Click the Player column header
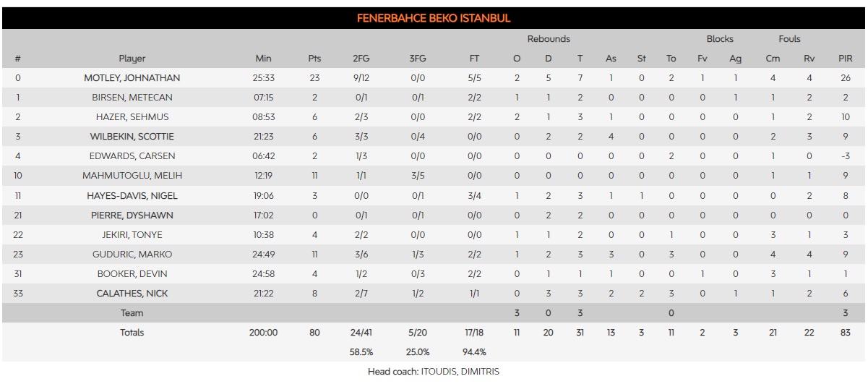The height and width of the screenshot is (384, 868). click(132, 59)
